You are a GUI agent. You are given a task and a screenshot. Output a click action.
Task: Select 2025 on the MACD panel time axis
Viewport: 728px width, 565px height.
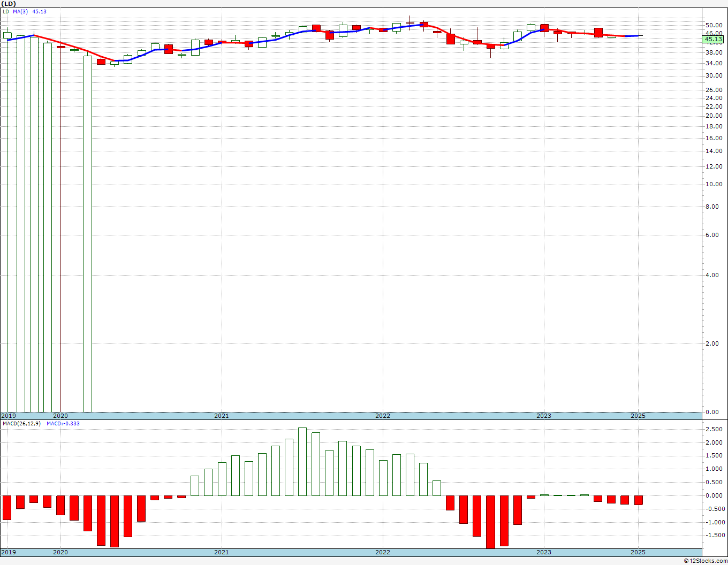[x=638, y=552]
